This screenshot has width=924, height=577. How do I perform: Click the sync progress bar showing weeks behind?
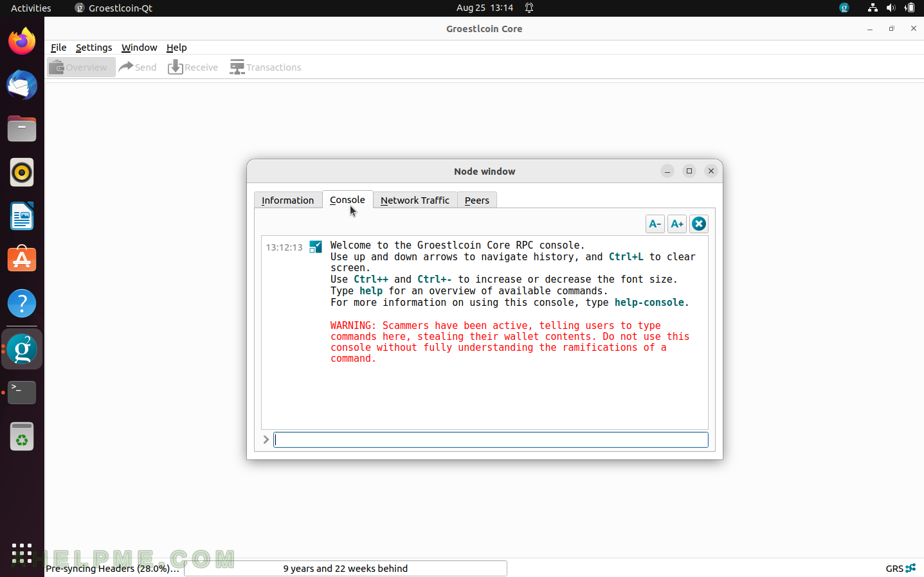(345, 569)
